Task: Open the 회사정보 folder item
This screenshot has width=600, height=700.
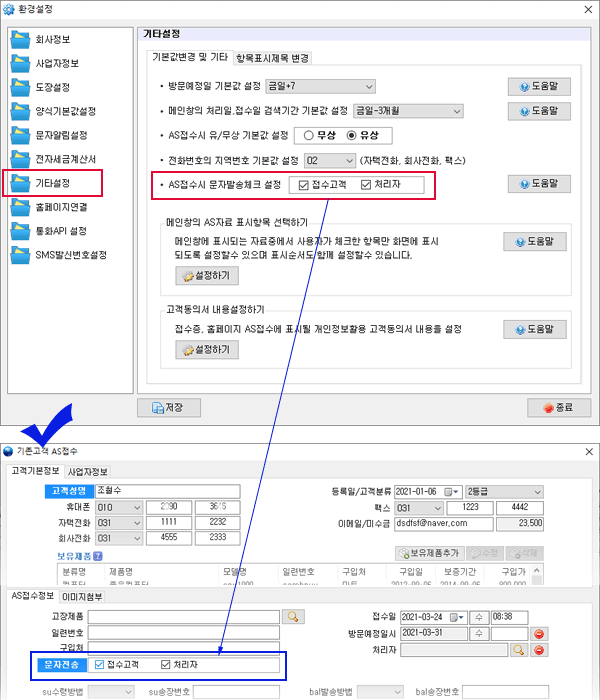Action: pyautogui.click(x=41, y=40)
